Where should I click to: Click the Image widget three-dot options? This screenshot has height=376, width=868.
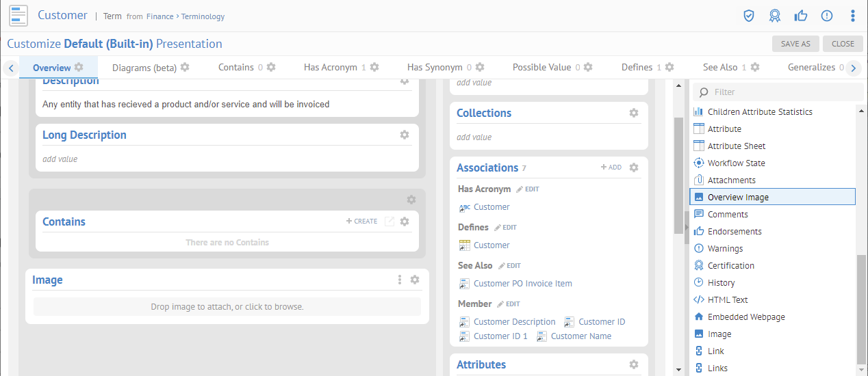[400, 280]
